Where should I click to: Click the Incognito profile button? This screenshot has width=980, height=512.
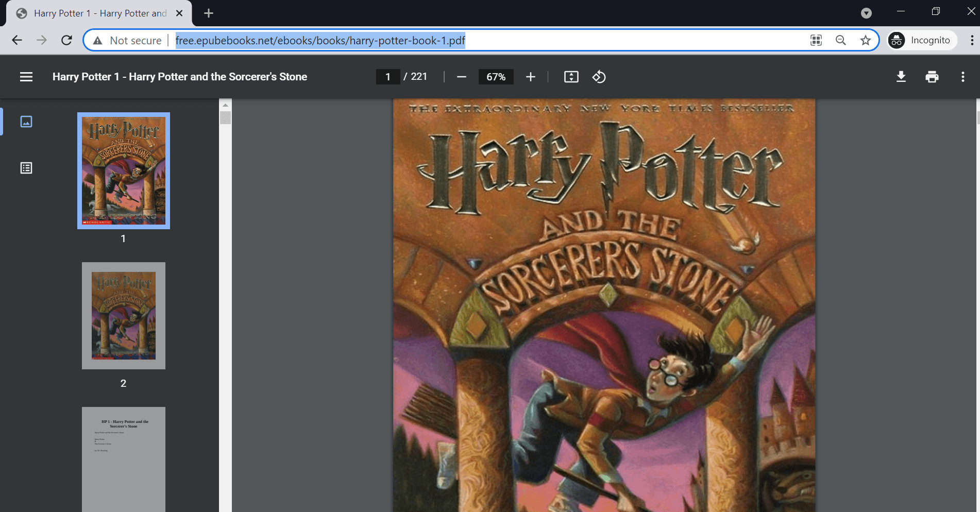coord(921,40)
